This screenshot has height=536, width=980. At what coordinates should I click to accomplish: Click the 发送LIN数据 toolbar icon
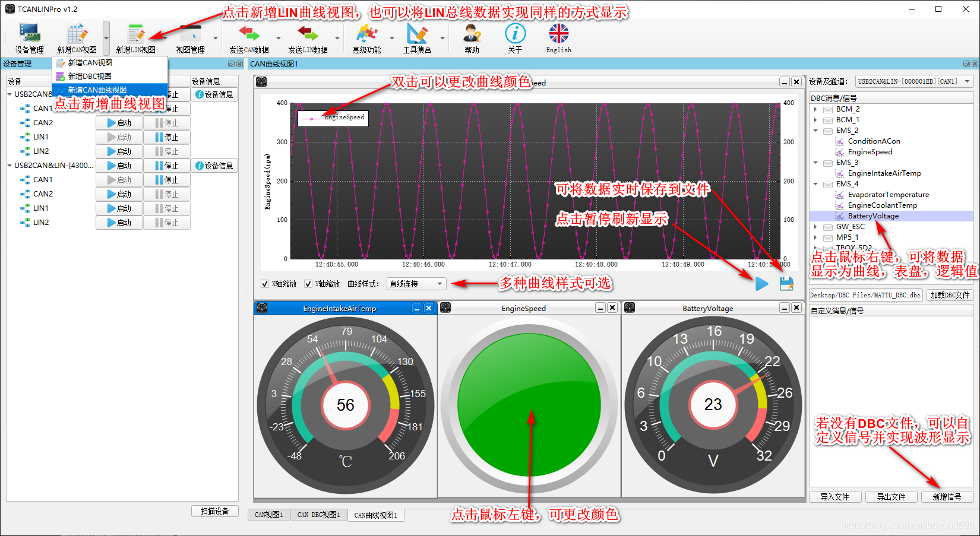308,39
